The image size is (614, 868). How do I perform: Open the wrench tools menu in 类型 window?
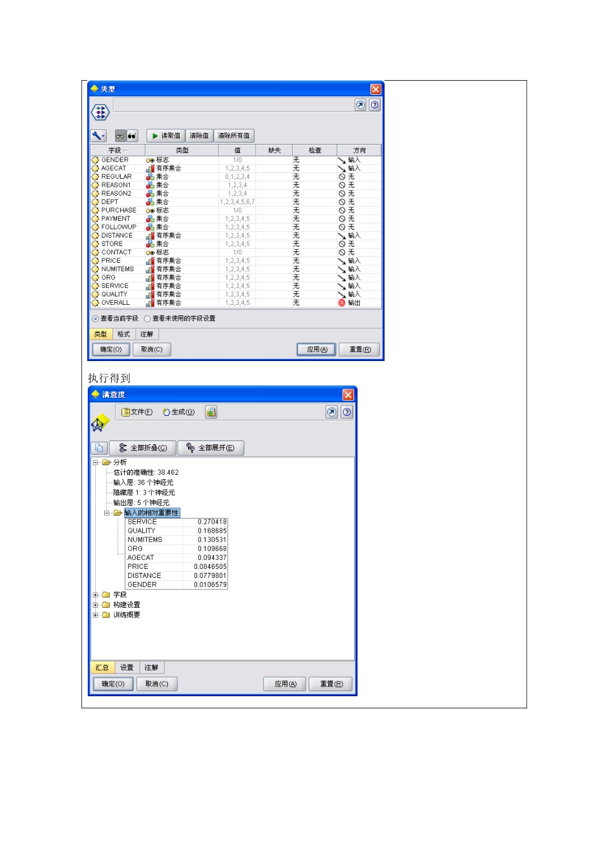point(98,136)
